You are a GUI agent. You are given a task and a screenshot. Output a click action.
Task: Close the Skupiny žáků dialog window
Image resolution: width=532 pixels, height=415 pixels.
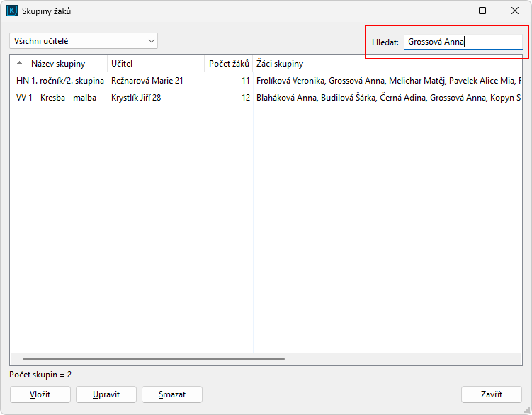(x=515, y=11)
